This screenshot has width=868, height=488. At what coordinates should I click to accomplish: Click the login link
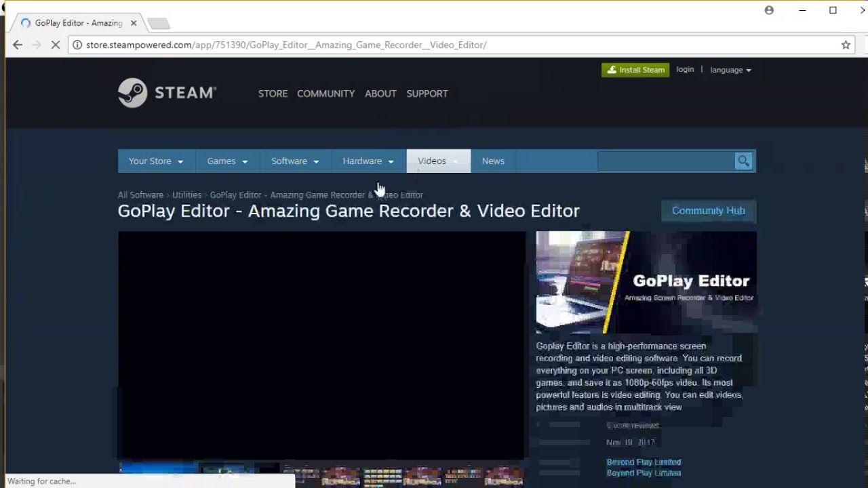(x=685, y=69)
